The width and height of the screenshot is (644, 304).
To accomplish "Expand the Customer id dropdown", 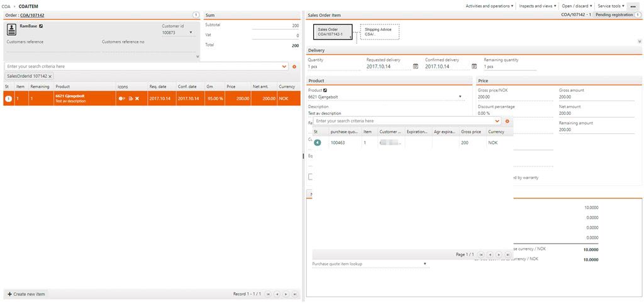I will pos(191,33).
